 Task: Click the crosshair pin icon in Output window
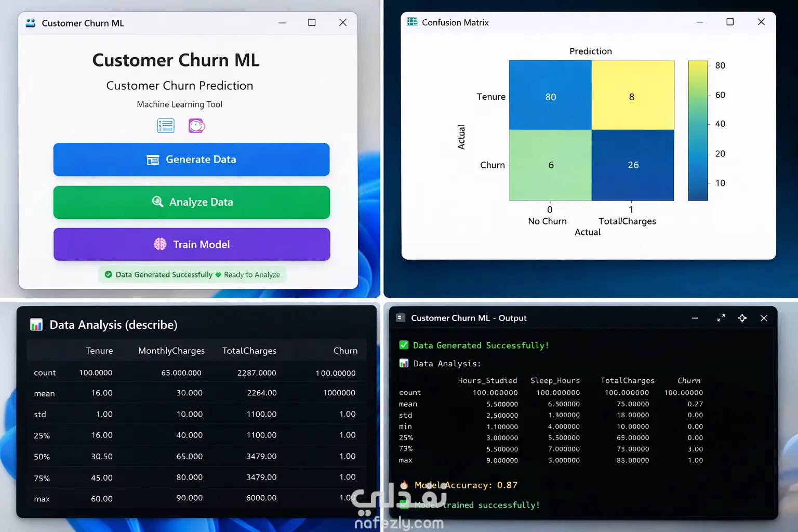pyautogui.click(x=742, y=318)
